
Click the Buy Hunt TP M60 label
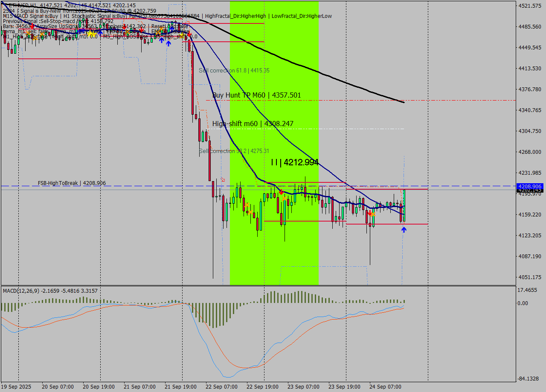(x=256, y=95)
